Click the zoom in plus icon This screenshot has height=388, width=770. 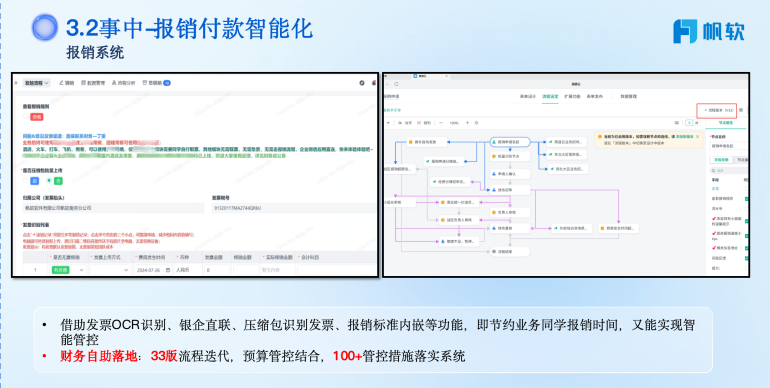(x=467, y=123)
